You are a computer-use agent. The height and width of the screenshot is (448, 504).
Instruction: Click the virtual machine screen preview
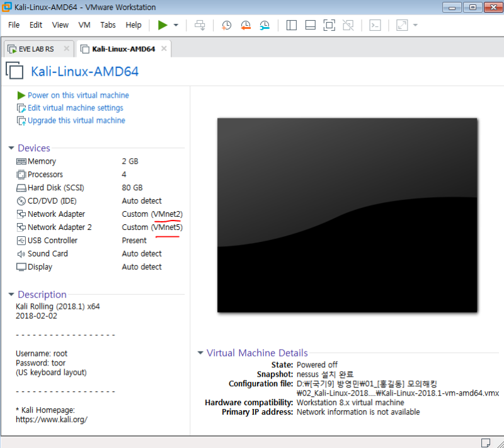(x=346, y=214)
